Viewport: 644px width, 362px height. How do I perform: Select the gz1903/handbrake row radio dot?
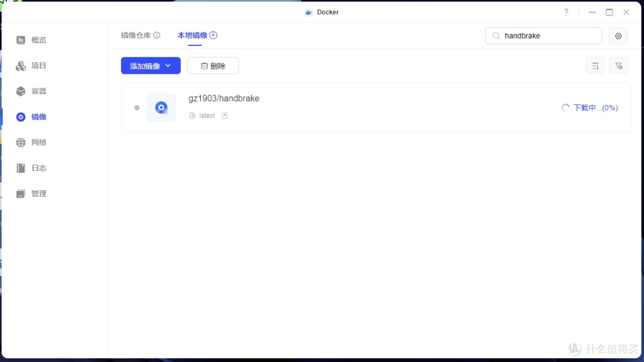tap(137, 108)
